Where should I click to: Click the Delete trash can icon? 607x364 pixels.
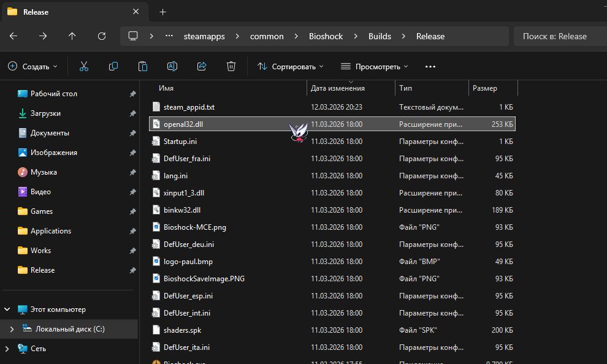coord(231,67)
